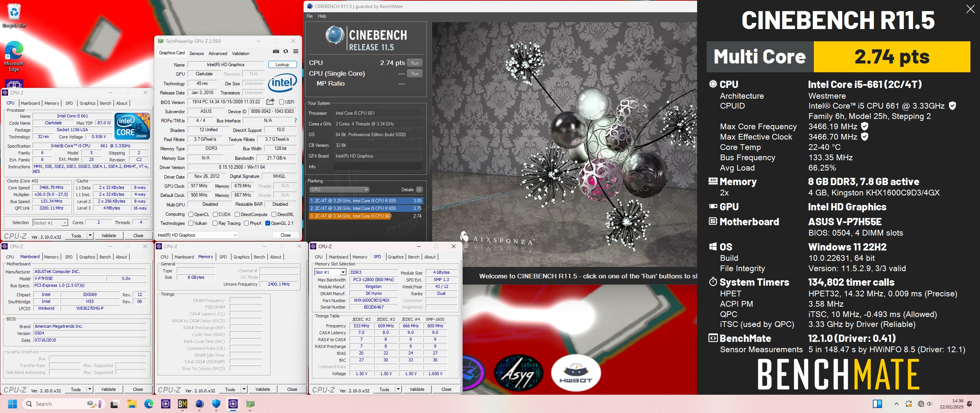Click the Windows Update sync tray icon
This screenshot has width=980, height=413.
908,404
